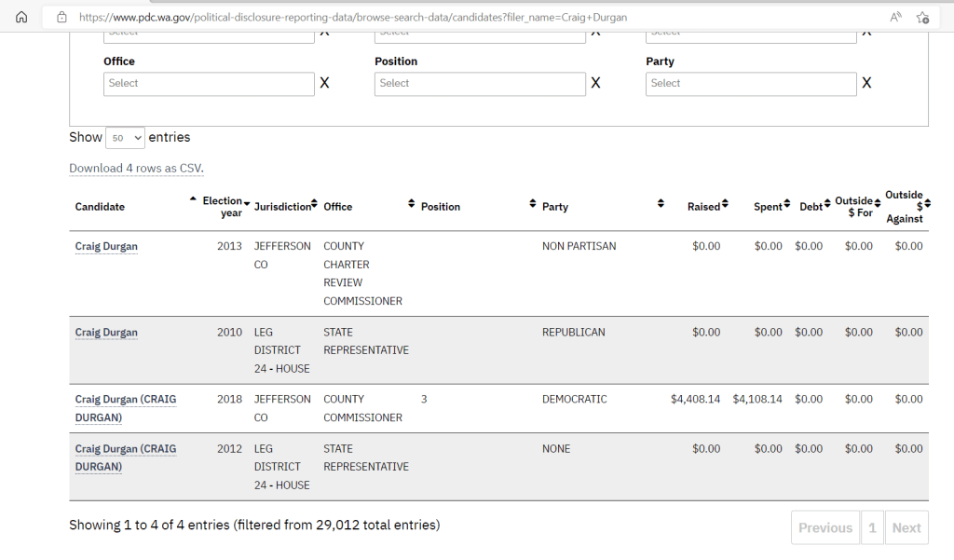Go to the Next results page

(906, 527)
